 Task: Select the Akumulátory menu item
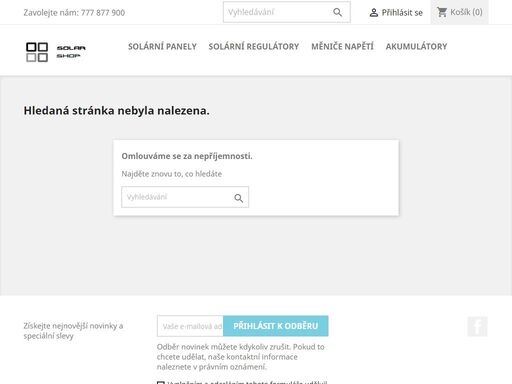point(416,46)
